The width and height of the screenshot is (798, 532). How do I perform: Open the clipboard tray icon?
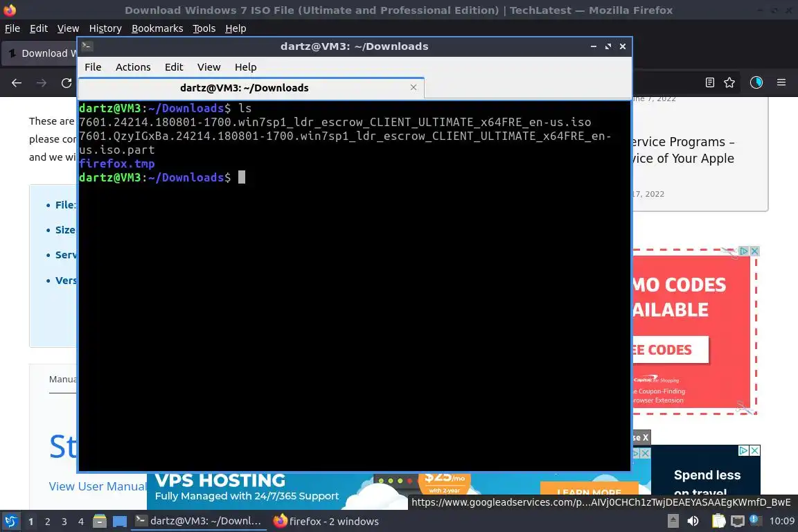coord(718,521)
